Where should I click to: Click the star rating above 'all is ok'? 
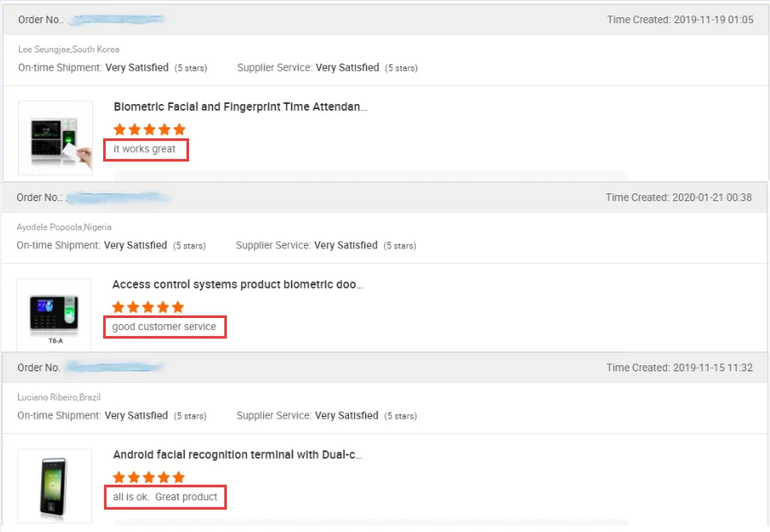149,478
